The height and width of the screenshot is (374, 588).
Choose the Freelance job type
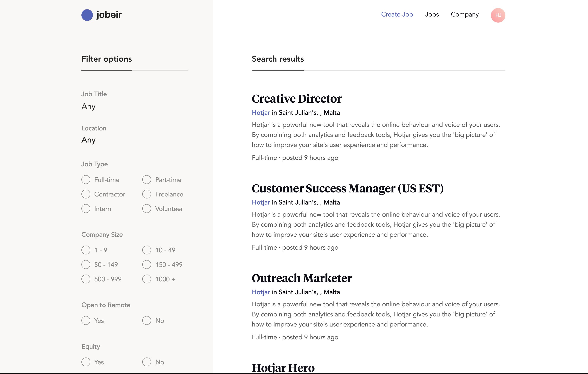pos(146,194)
